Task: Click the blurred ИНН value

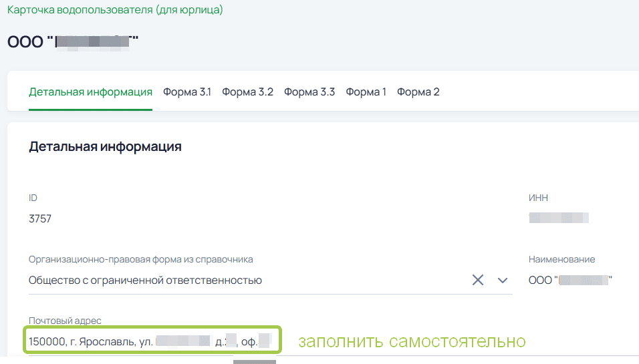Action: click(558, 218)
